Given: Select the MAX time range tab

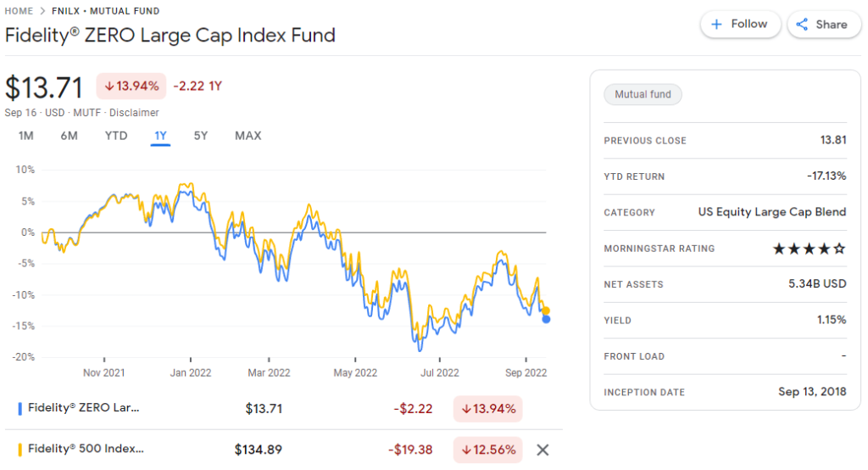Looking at the screenshot, I should click(248, 136).
